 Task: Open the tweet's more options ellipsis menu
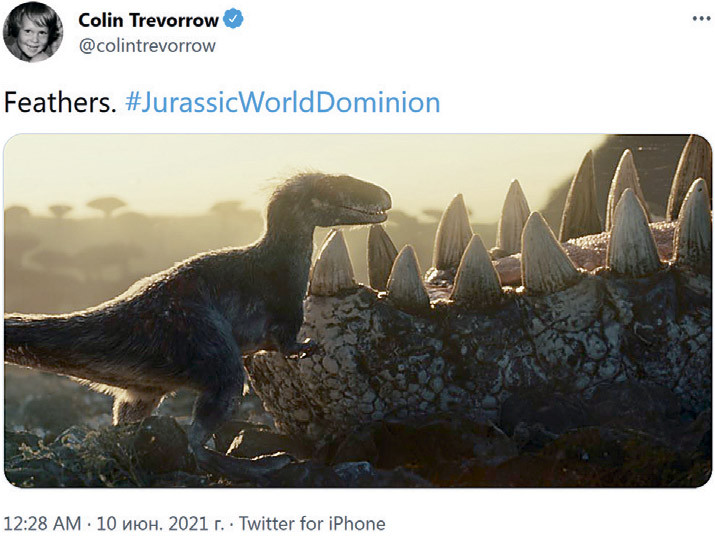tap(701, 21)
